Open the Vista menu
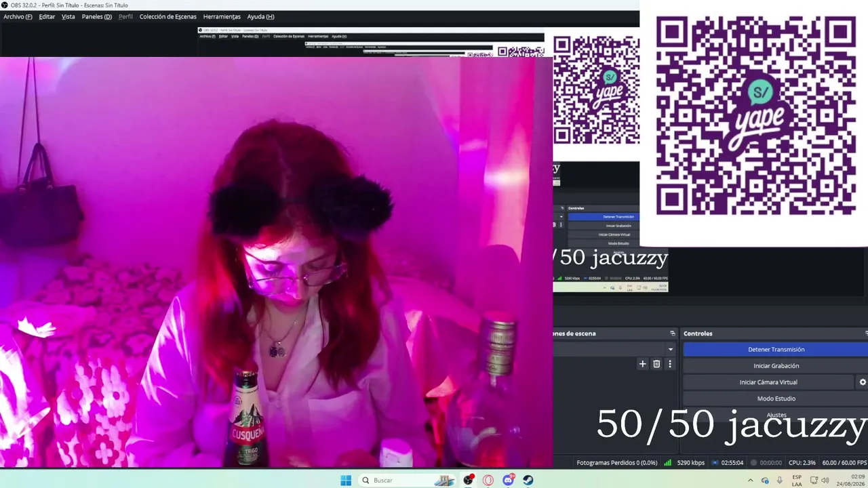The image size is (868, 488). point(68,16)
